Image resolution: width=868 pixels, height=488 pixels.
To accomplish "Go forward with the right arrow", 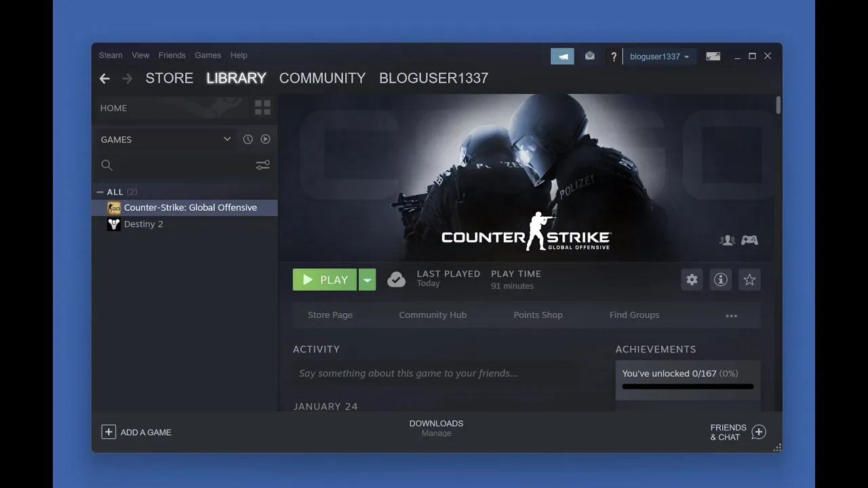I will (x=127, y=79).
